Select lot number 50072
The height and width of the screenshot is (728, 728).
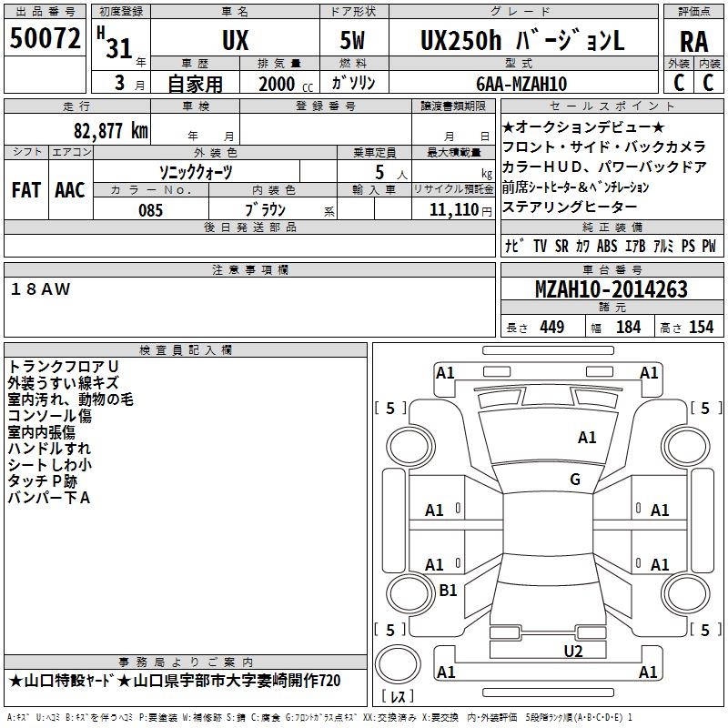click(x=45, y=38)
